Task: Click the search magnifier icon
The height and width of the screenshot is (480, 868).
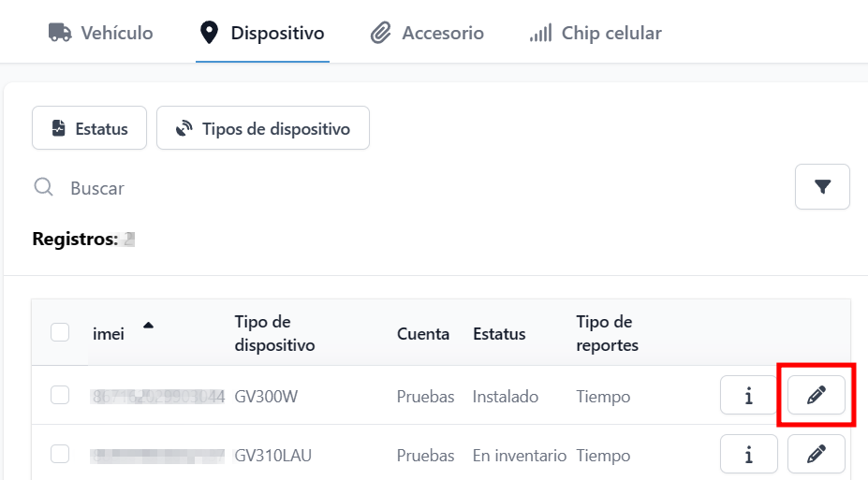Action: click(x=43, y=187)
